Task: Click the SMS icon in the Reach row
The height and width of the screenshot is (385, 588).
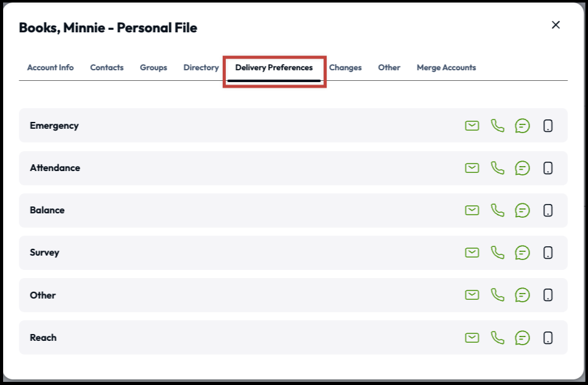Action: 523,337
